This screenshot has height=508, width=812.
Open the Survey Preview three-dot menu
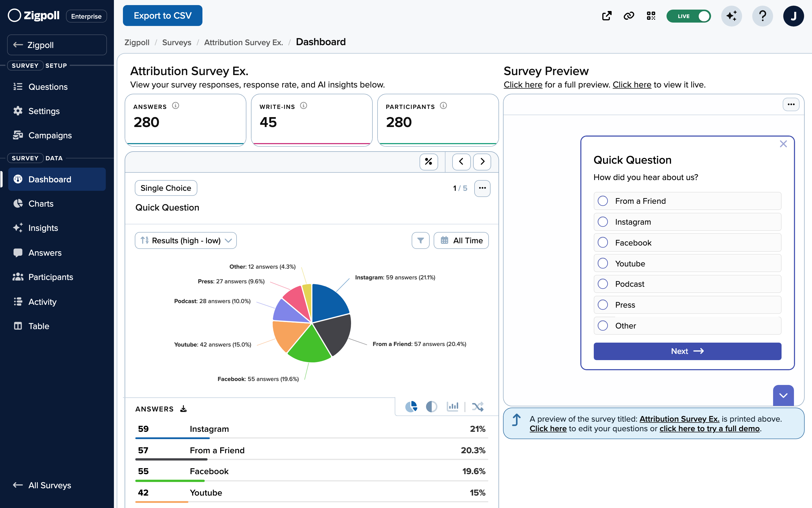coord(791,104)
